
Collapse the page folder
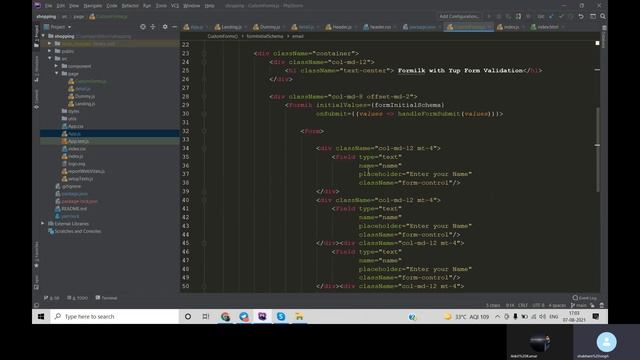tap(56, 73)
